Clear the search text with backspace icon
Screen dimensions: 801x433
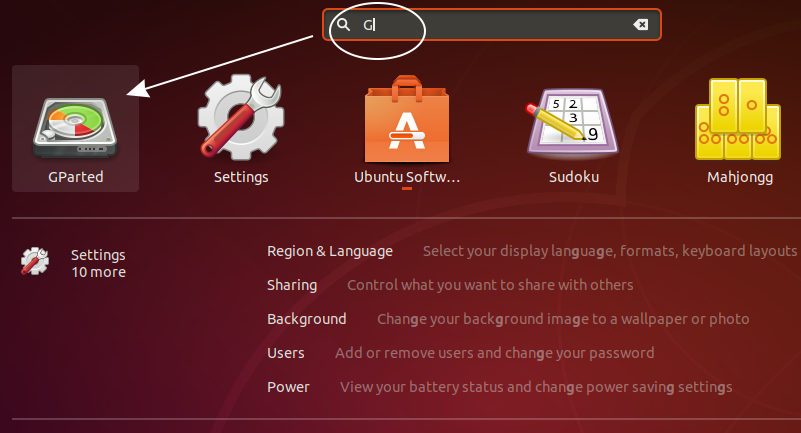point(641,25)
